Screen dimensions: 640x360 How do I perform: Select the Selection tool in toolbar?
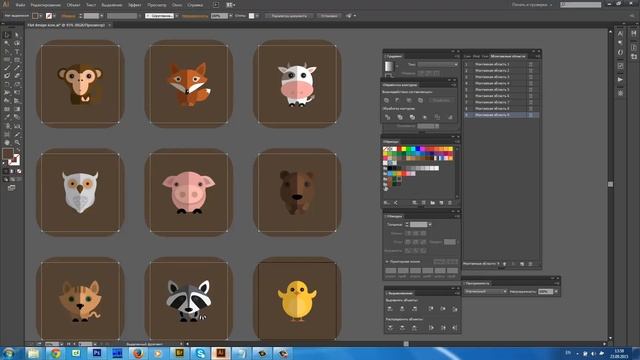(x=7, y=35)
